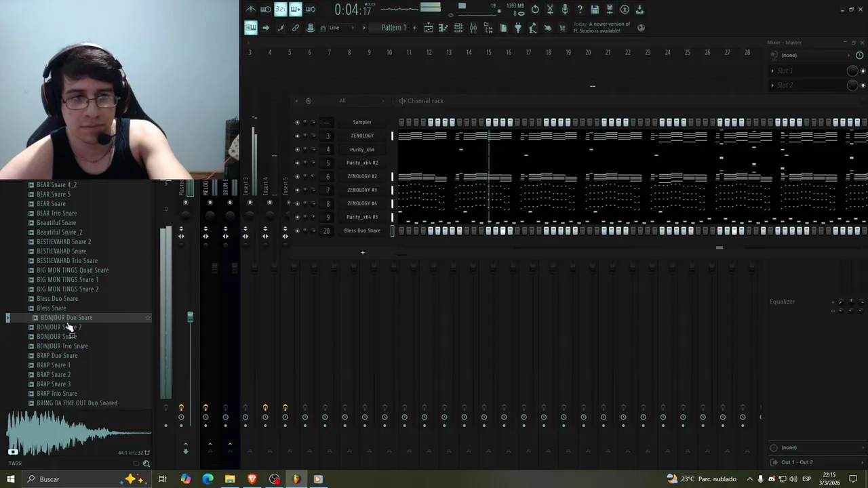Select BIG MON TINGS Quad Snare sample
The width and height of the screenshot is (868, 488).
(73, 270)
